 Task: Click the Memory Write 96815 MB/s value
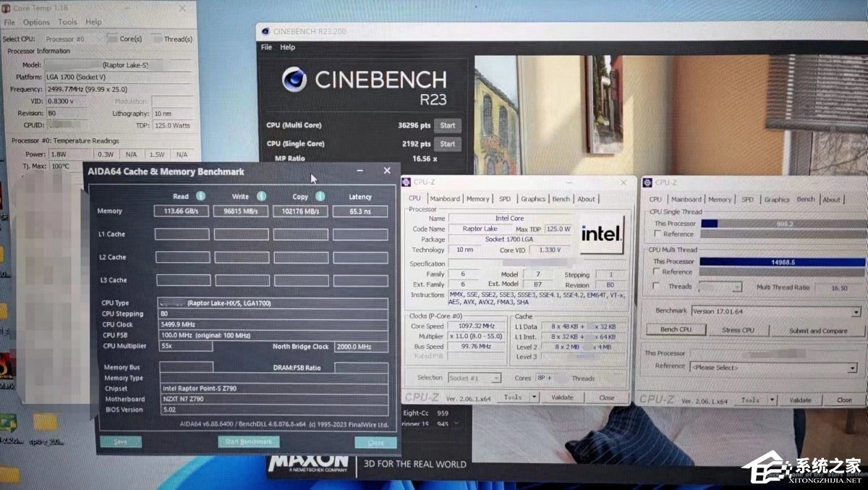click(x=241, y=211)
